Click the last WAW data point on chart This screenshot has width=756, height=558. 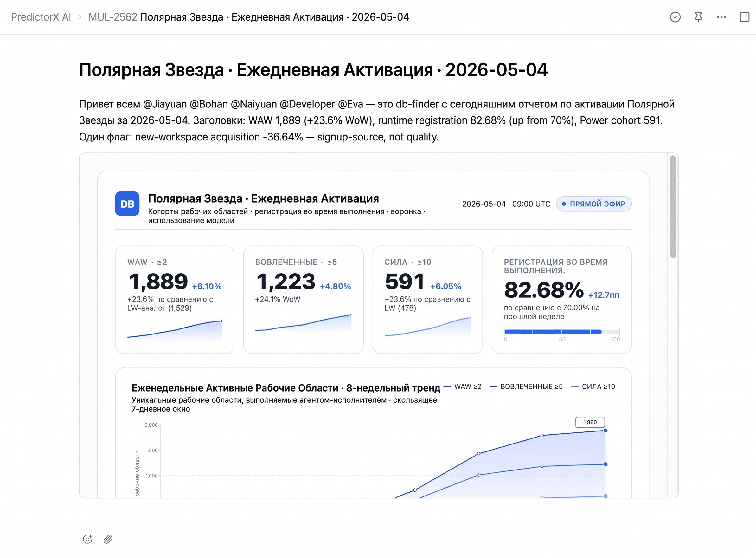point(605,430)
